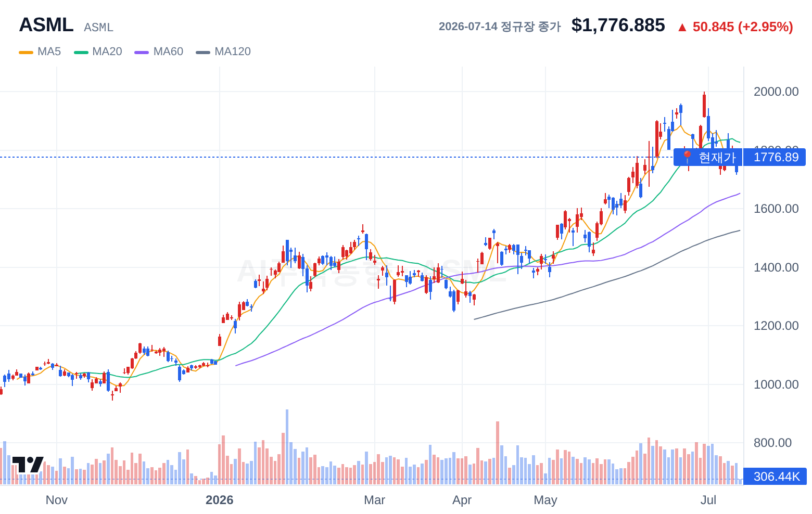
Task: Click the Nov time axis label
Action: tap(57, 500)
